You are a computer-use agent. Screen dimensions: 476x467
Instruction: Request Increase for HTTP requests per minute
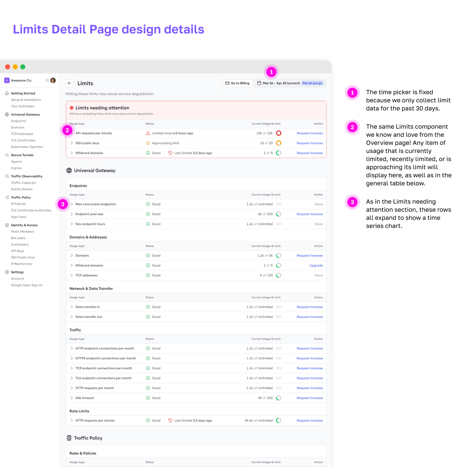[x=310, y=421]
